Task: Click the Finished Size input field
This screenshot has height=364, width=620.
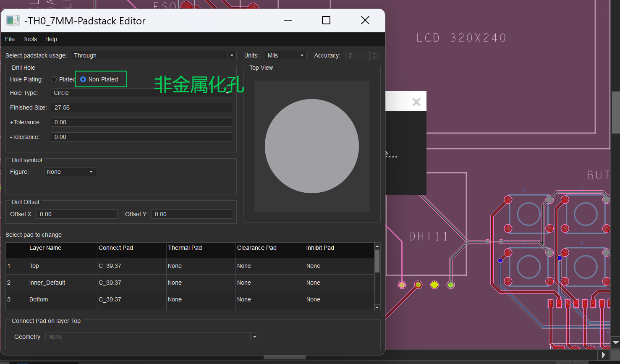Action: pyautogui.click(x=141, y=107)
